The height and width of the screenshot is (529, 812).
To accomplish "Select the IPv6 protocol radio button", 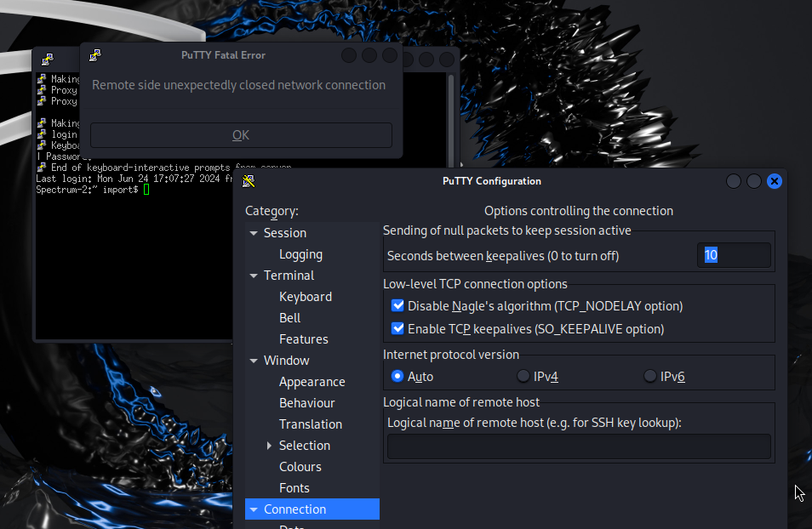I will coord(650,376).
